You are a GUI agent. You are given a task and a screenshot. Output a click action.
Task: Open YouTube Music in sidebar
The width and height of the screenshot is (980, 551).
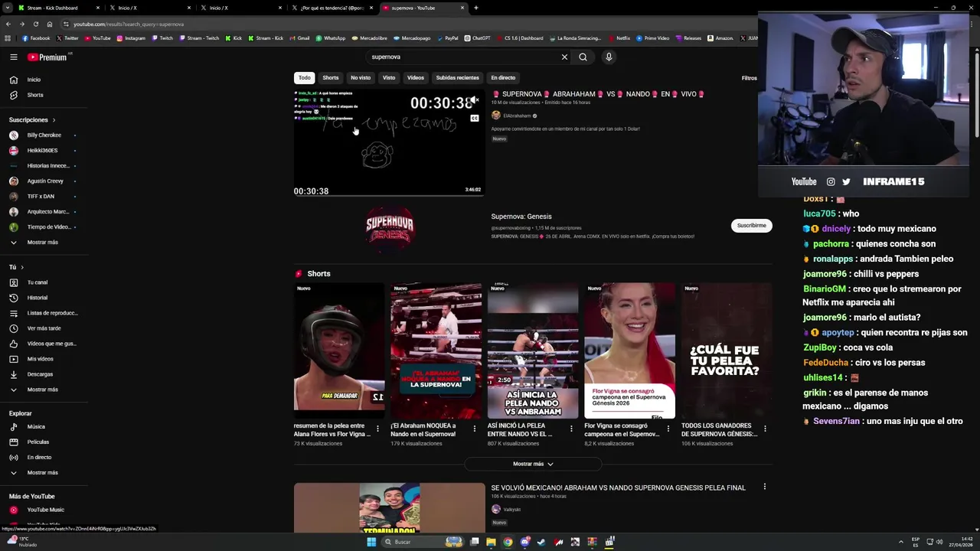pos(45,510)
